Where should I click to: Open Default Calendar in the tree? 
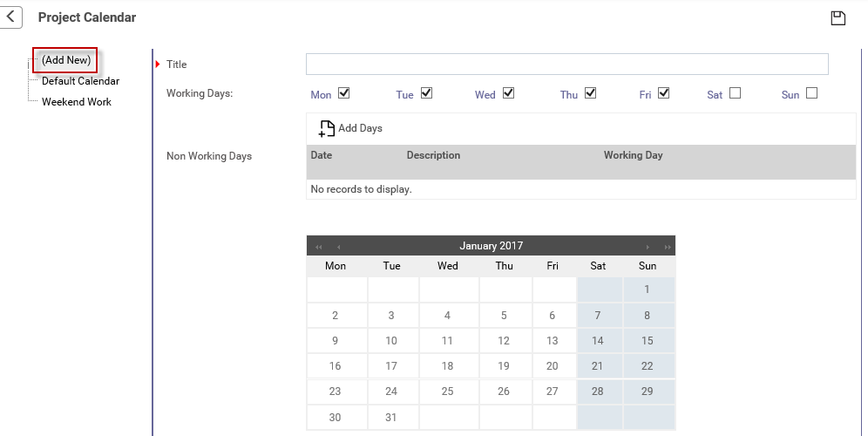(81, 81)
